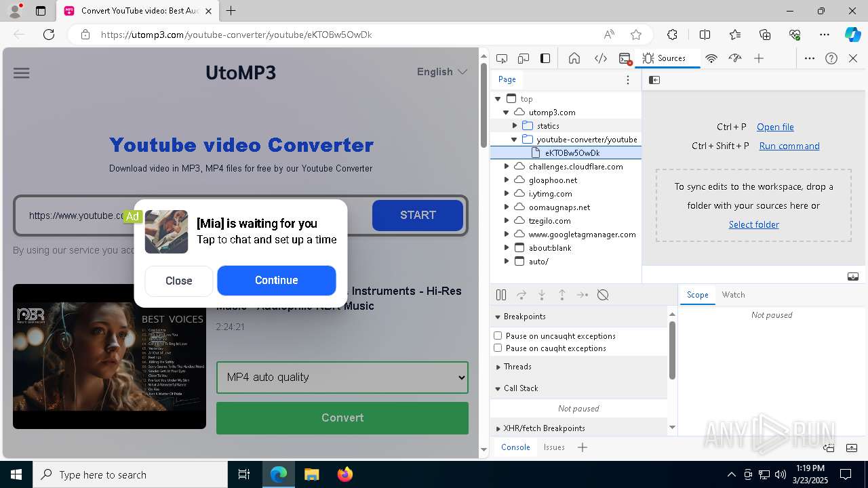Open browser Extensions puzzle icon
Image resolution: width=868 pixels, height=488 pixels.
[672, 35]
